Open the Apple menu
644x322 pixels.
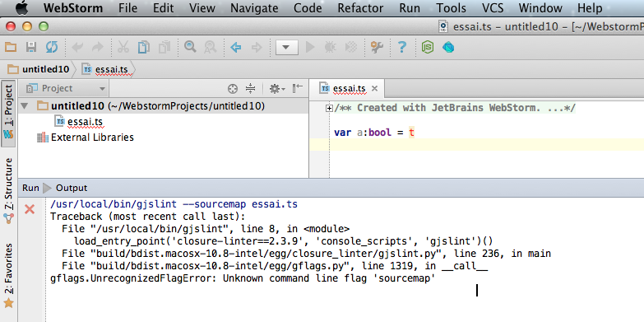[21, 7]
